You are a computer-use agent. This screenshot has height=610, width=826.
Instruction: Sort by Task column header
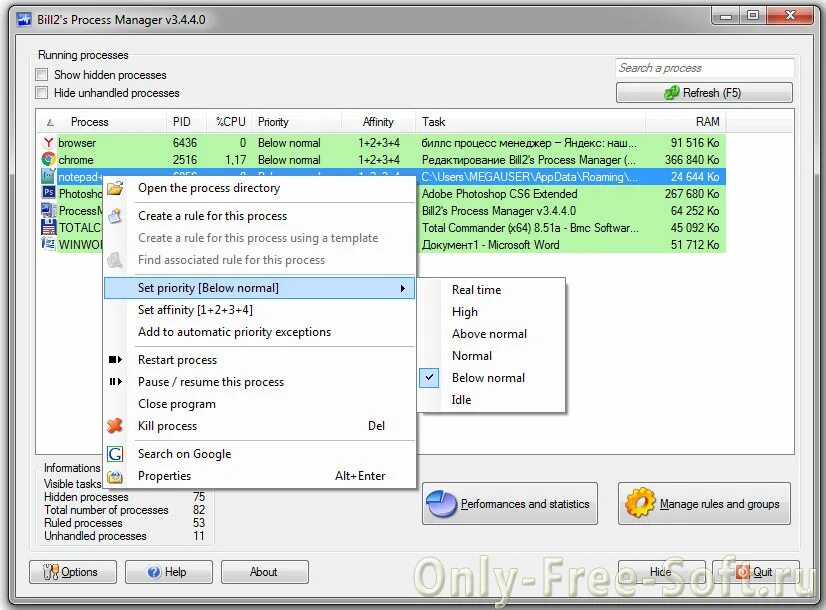(x=530, y=122)
